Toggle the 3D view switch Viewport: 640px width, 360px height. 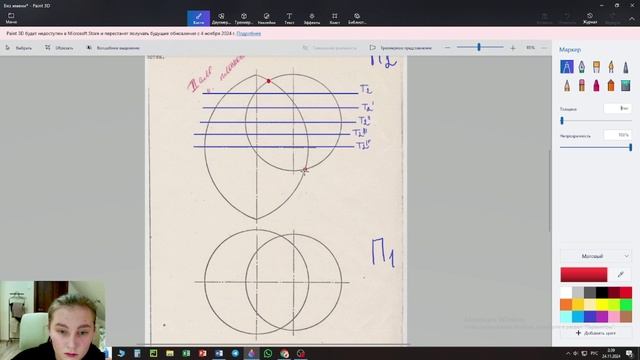coord(400,48)
